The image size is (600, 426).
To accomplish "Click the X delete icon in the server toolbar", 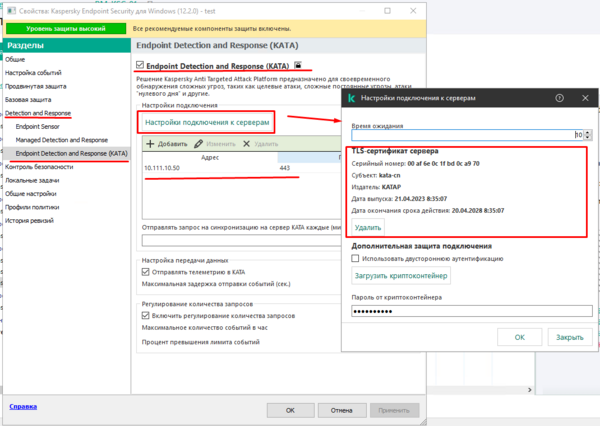I will 246,144.
